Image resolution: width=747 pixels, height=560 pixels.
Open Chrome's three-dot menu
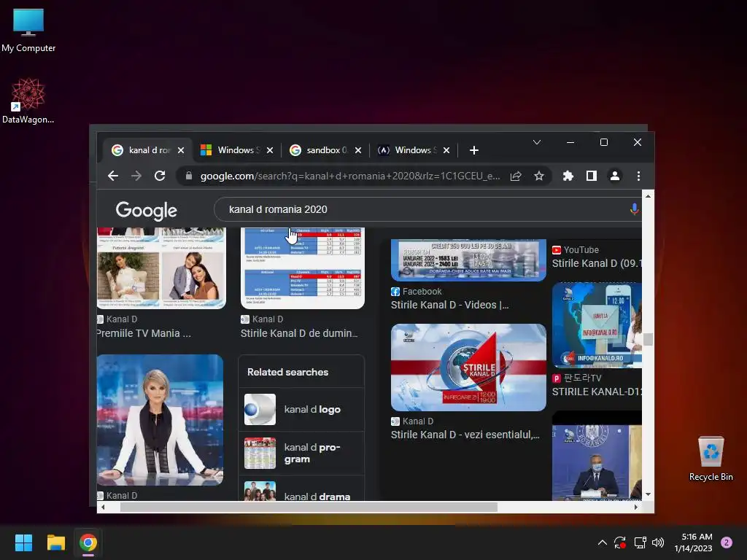point(638,176)
